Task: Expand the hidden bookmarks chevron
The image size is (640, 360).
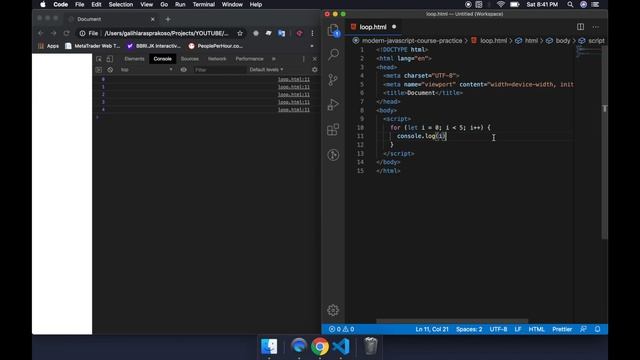Action: pos(312,46)
